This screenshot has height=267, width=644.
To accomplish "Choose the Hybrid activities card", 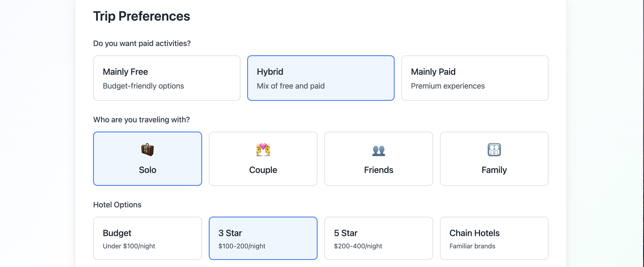I will pyautogui.click(x=320, y=78).
